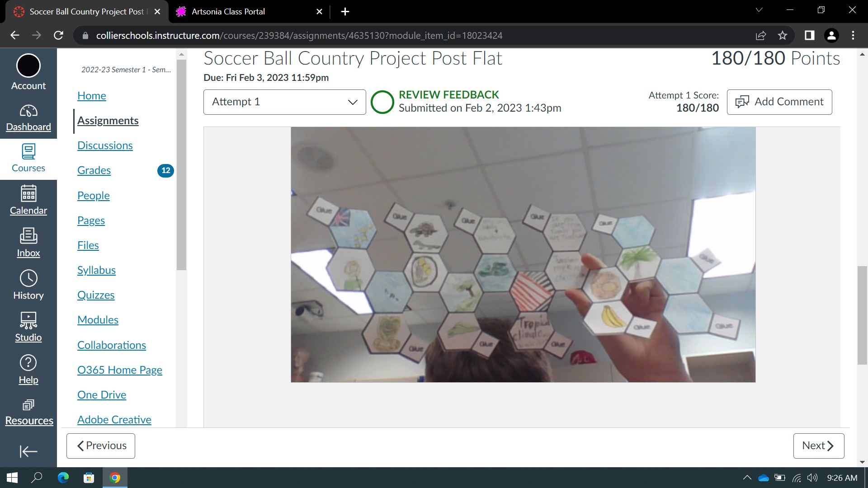The image size is (868, 488).
Task: Open the History clock icon
Action: 28,278
